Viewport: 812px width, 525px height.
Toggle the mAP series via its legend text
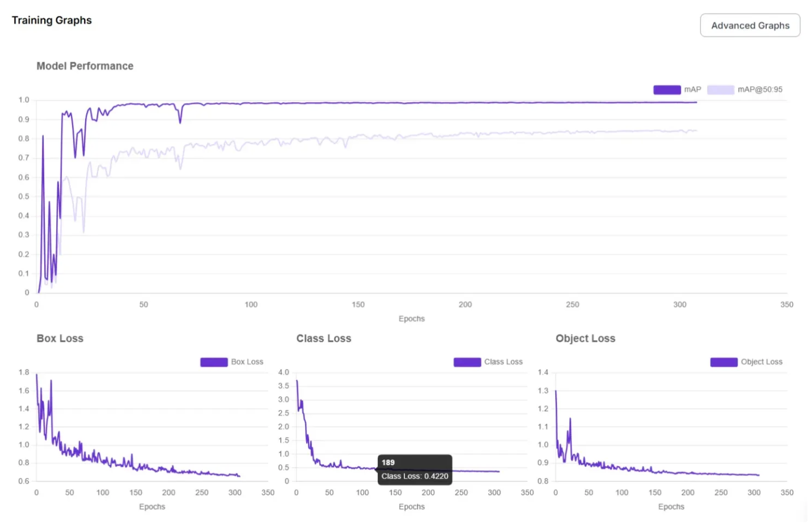click(x=692, y=90)
